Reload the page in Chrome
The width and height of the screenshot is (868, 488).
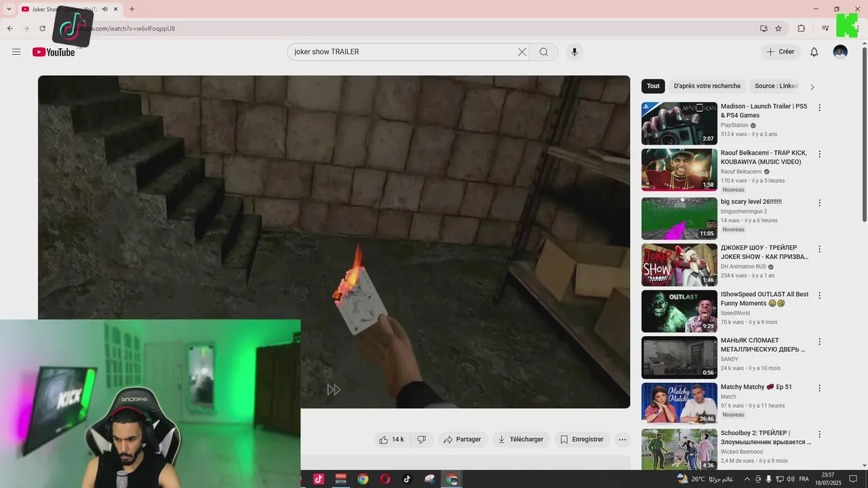pos(42,28)
